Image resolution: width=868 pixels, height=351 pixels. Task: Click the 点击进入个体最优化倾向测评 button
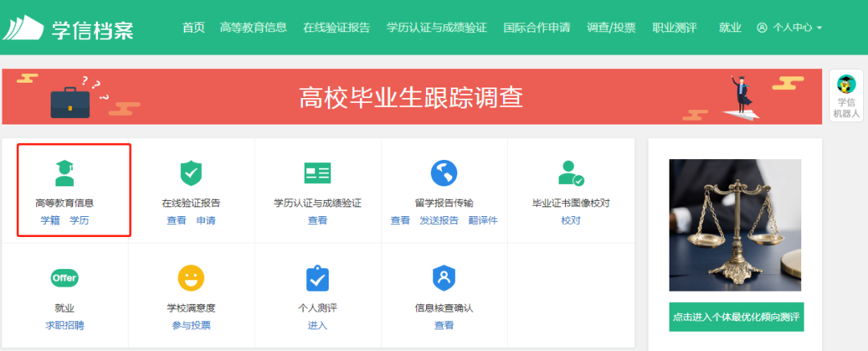click(736, 317)
